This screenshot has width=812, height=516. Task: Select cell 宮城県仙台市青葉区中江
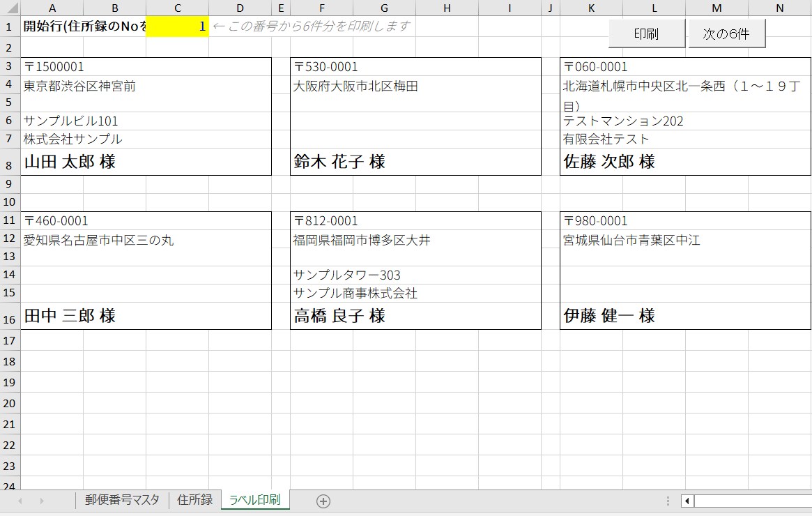pyautogui.click(x=686, y=248)
